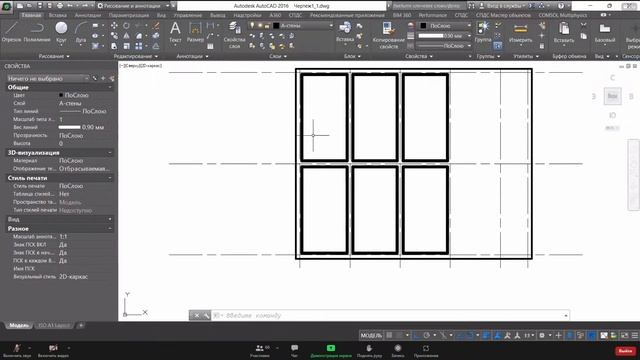This screenshot has height=360, width=640.
Task: Click the AutoCAD application menu logo
Action: click(6, 7)
